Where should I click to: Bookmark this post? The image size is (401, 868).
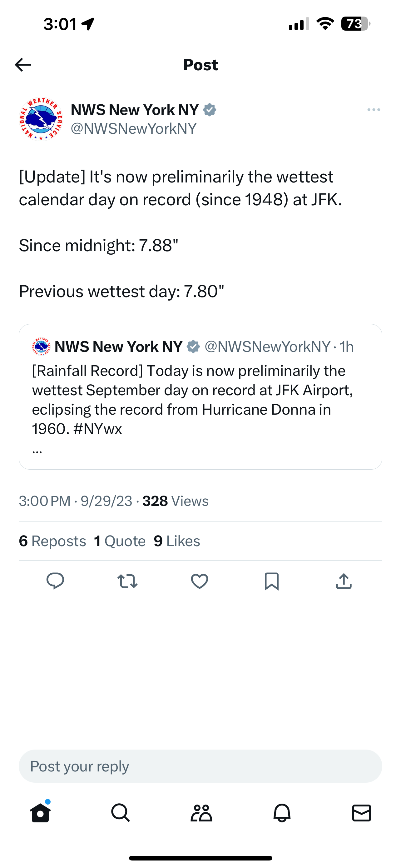point(272,581)
